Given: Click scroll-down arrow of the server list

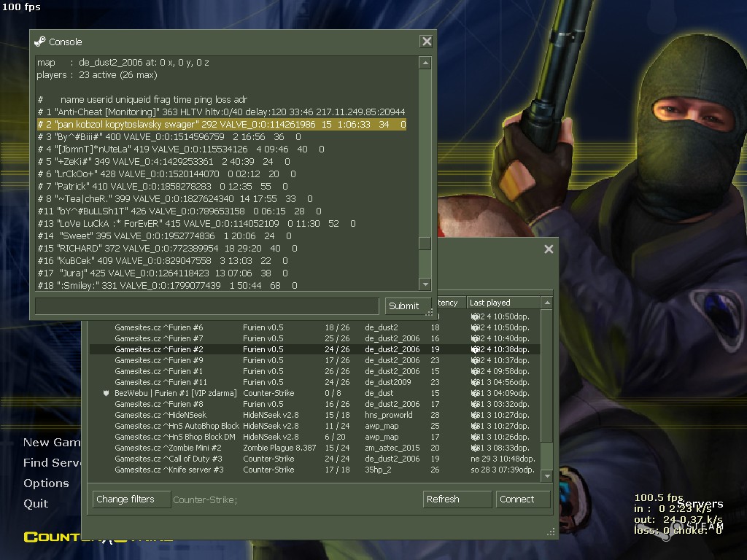Looking at the screenshot, I should [547, 475].
